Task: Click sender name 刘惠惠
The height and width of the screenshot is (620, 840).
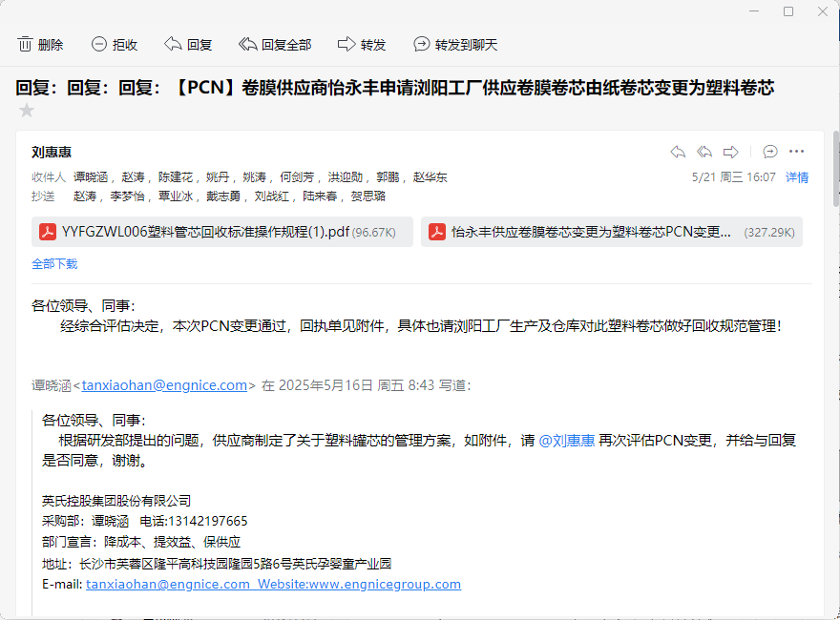Action: [52, 152]
